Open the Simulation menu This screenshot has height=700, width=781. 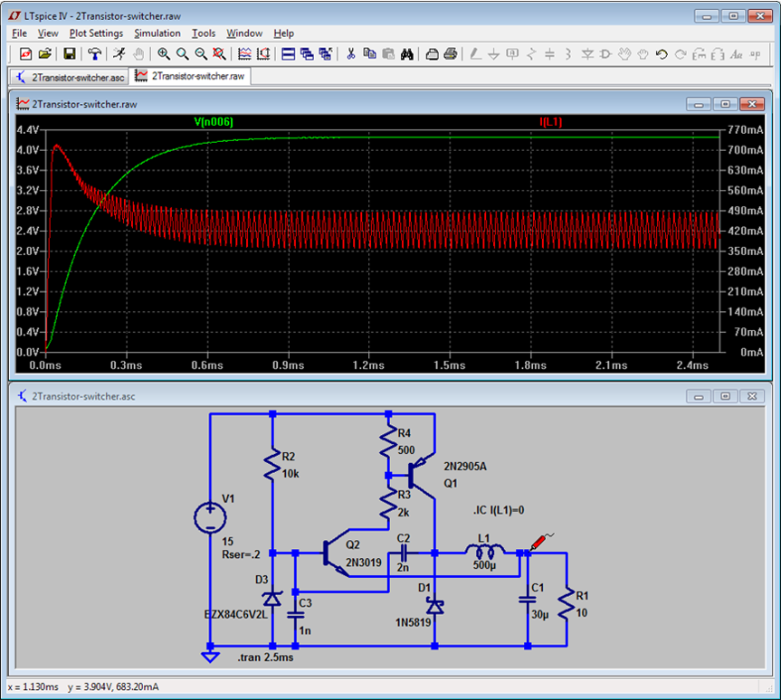(x=157, y=33)
